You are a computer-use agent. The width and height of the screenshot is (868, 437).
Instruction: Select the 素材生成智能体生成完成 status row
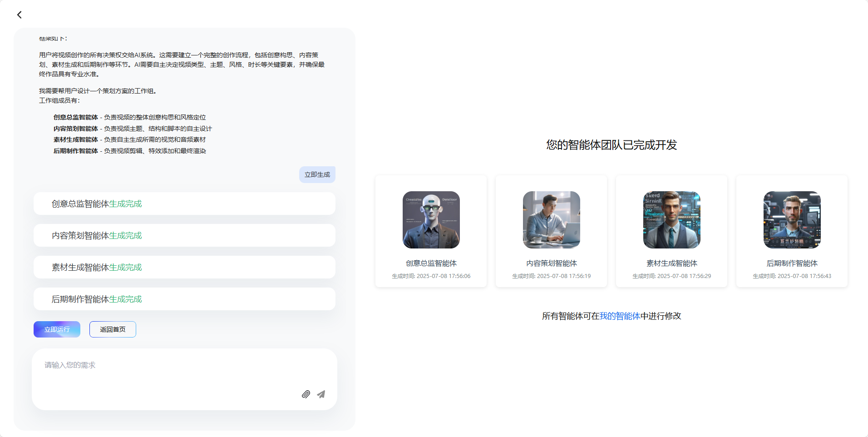click(184, 267)
